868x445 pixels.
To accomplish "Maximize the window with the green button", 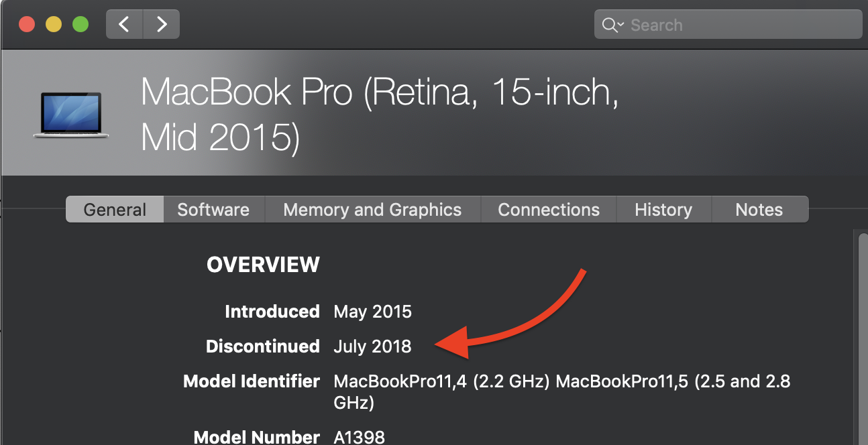I will pos(80,25).
